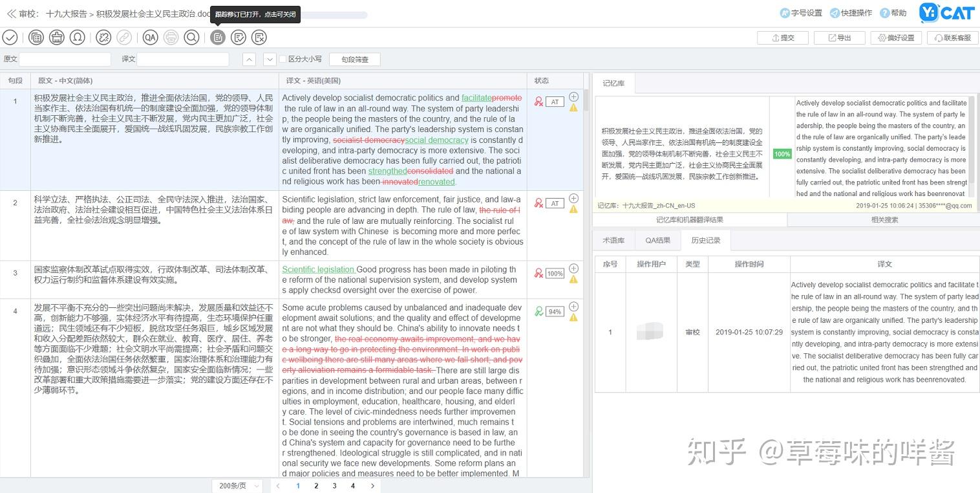The width and height of the screenshot is (980, 493).
Task: Insert a special character with the Ω icon
Action: tap(78, 37)
